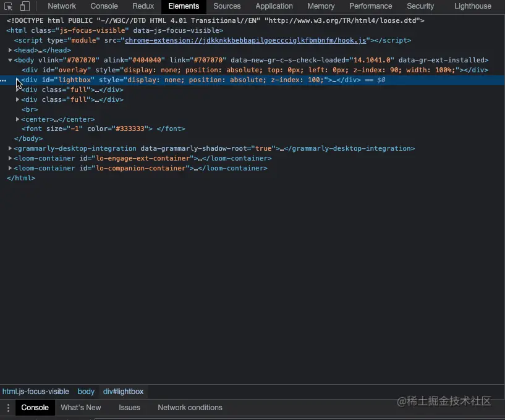Expand the lo-companion-container loom node
505x420 pixels.
coord(10,169)
